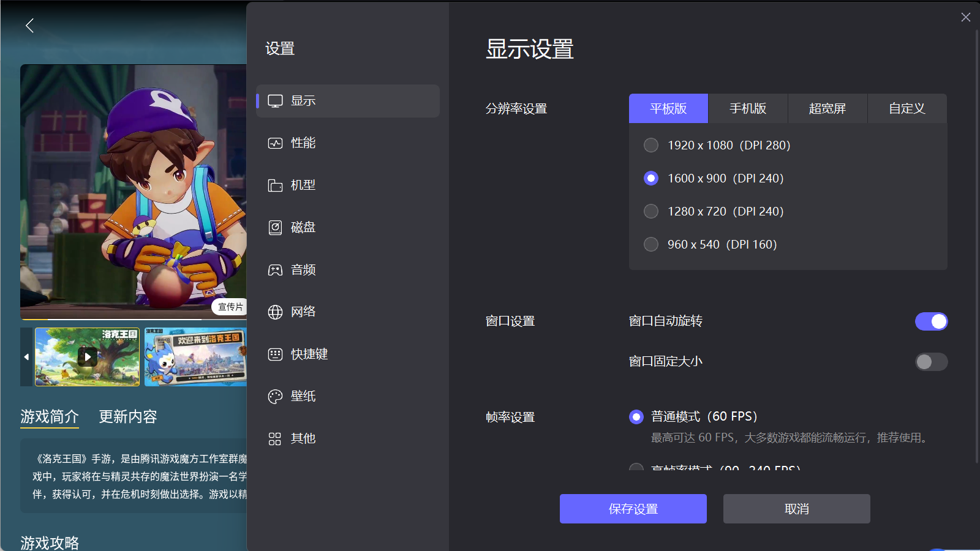Open the 机型 settings section
The width and height of the screenshot is (980, 551).
[348, 186]
